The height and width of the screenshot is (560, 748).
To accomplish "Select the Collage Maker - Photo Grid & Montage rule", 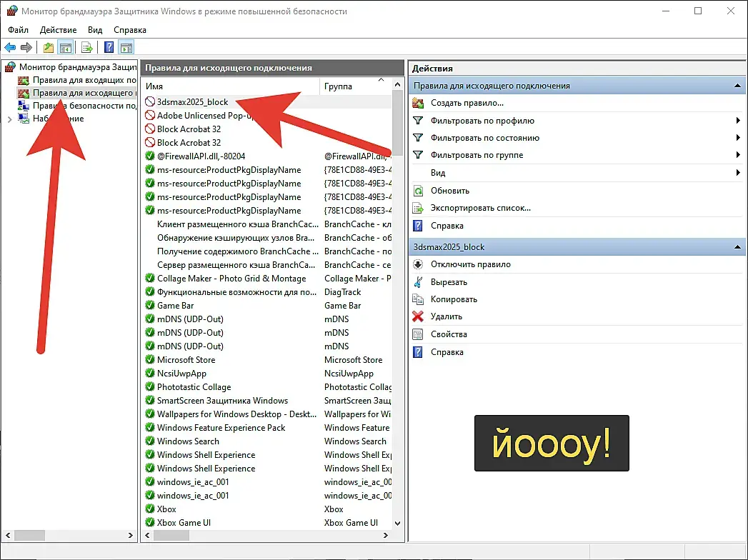I will [x=231, y=279].
